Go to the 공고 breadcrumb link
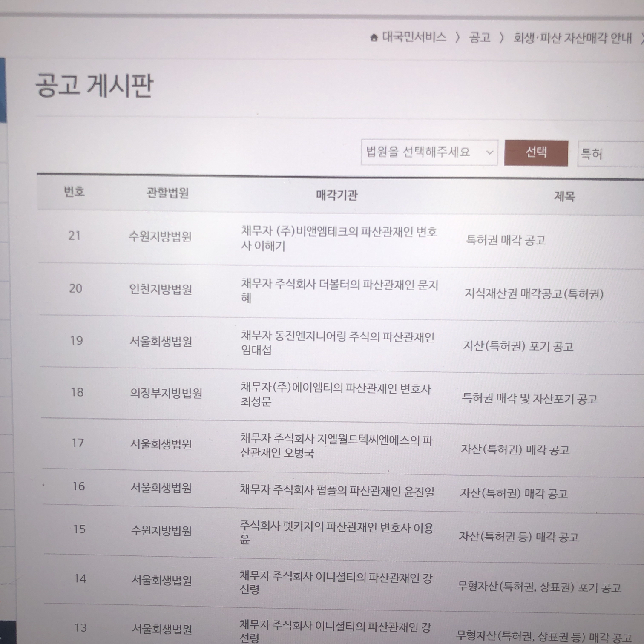Image resolution: width=644 pixels, height=644 pixels. 480,38
